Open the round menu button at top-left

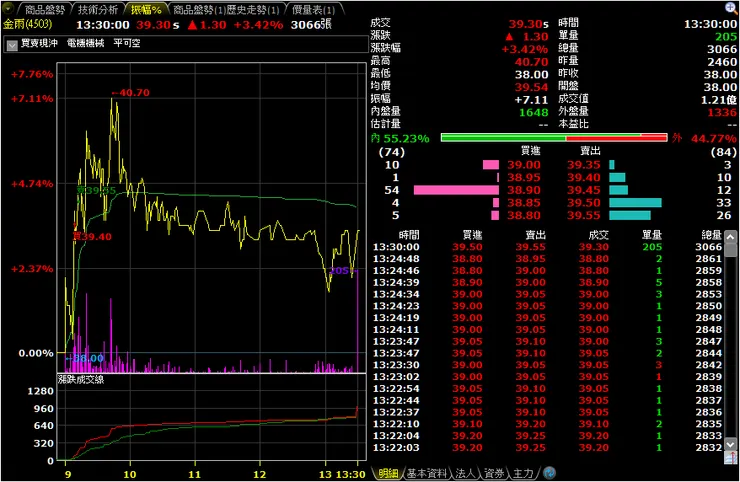click(8, 8)
